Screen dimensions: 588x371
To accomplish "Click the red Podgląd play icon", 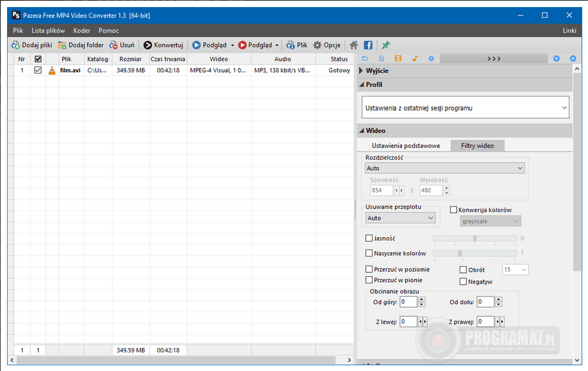I will click(242, 45).
